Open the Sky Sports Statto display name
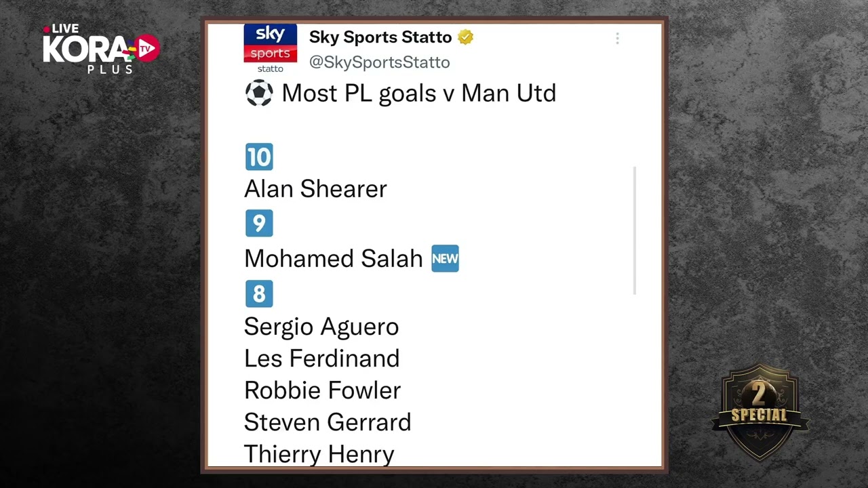 click(380, 37)
